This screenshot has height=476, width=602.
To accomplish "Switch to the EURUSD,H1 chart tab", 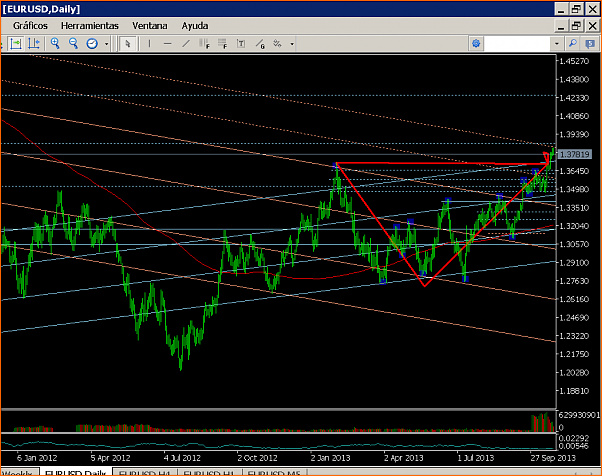I will point(210,473).
